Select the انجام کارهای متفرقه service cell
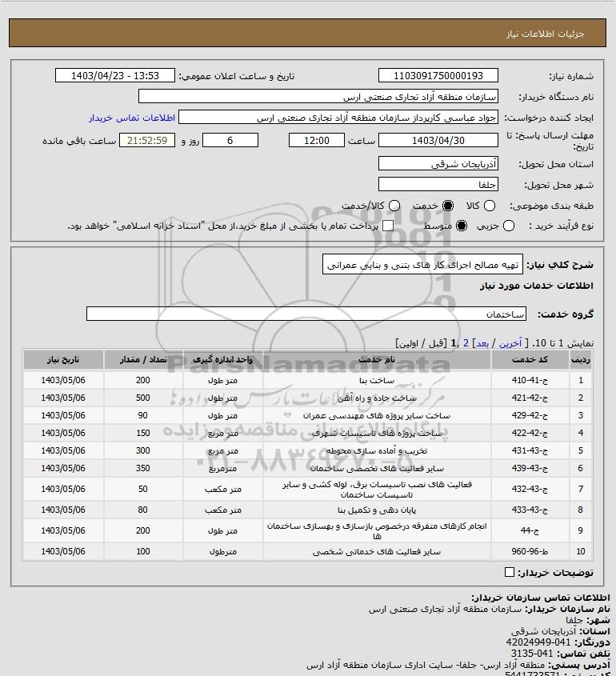 point(377,530)
